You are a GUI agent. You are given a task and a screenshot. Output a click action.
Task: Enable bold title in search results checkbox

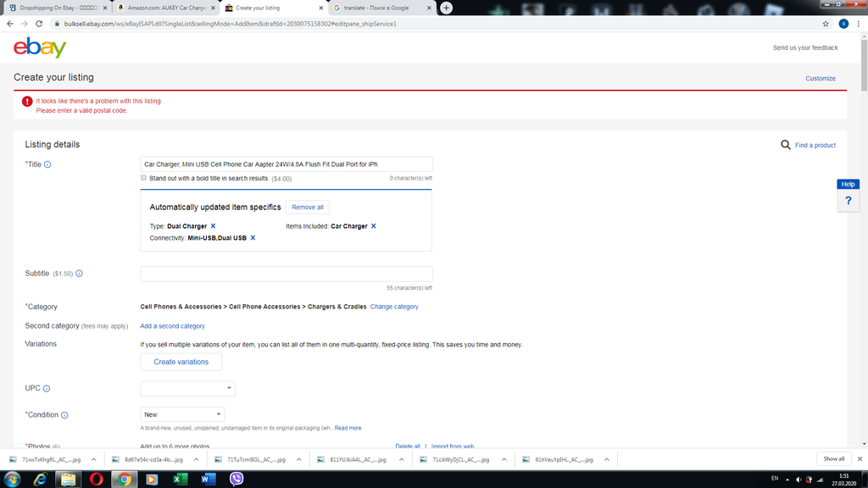[x=143, y=178]
